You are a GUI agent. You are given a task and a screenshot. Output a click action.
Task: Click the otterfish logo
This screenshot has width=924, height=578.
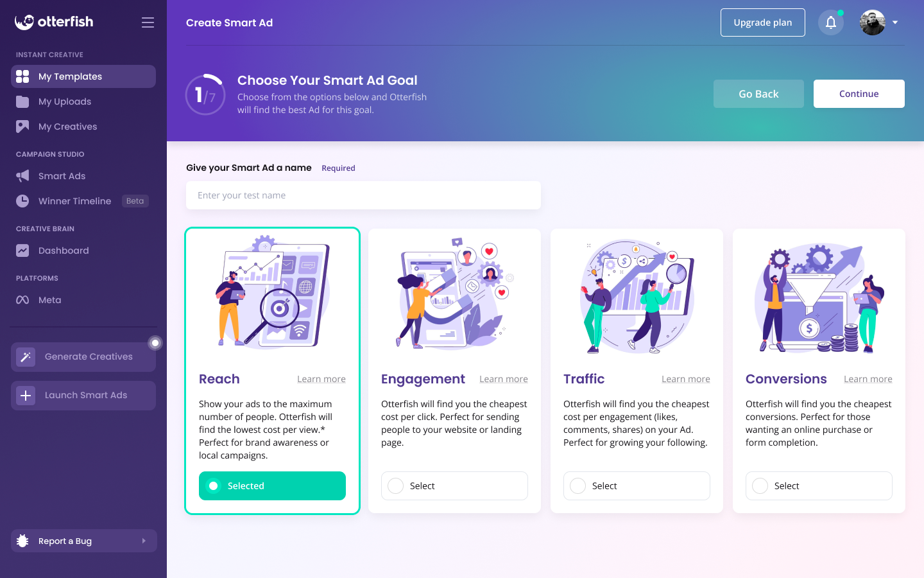click(x=54, y=22)
